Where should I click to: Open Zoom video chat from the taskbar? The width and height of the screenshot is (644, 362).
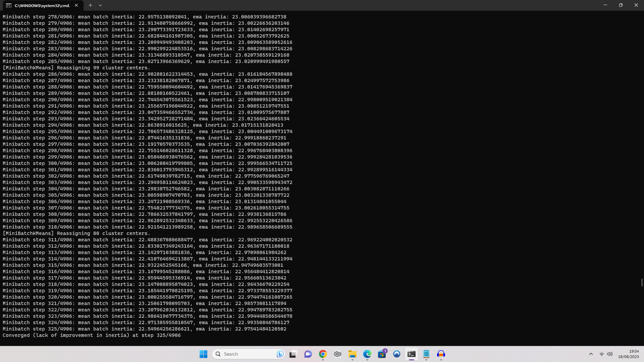[x=308, y=354]
